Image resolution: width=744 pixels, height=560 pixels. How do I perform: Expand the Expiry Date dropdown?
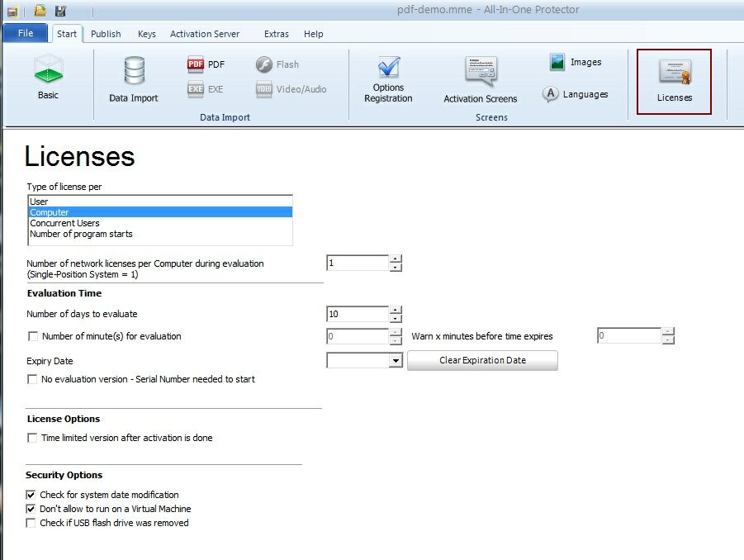point(396,361)
